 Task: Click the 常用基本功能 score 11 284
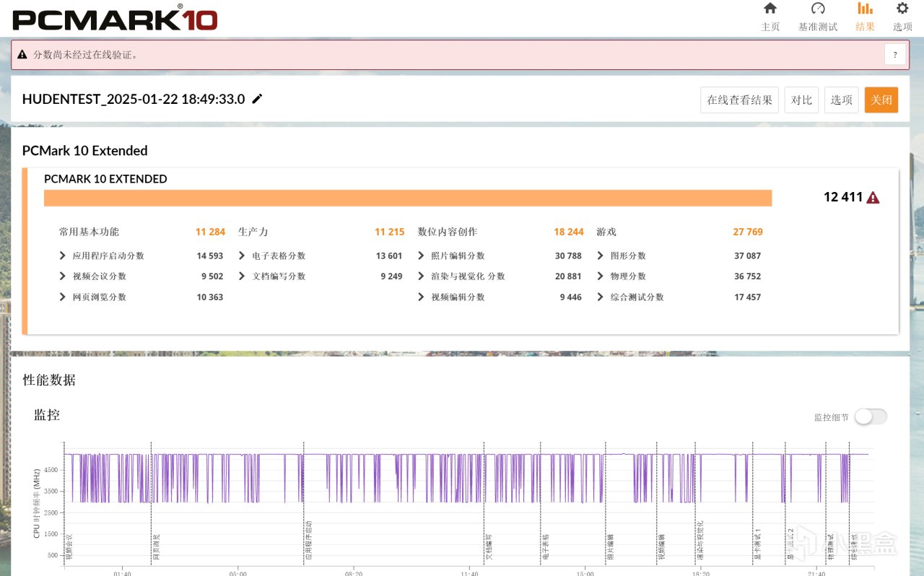click(x=210, y=232)
